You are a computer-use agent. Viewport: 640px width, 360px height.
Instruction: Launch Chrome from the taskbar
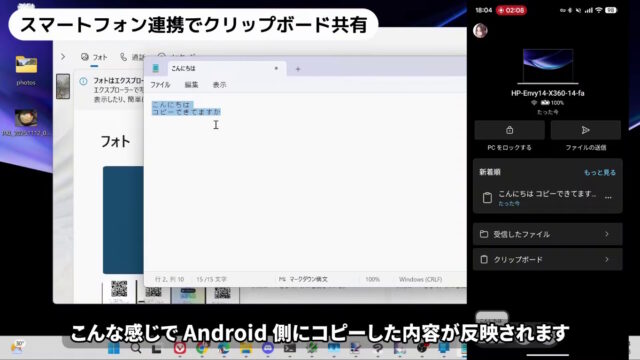pyautogui.click(x=202, y=348)
